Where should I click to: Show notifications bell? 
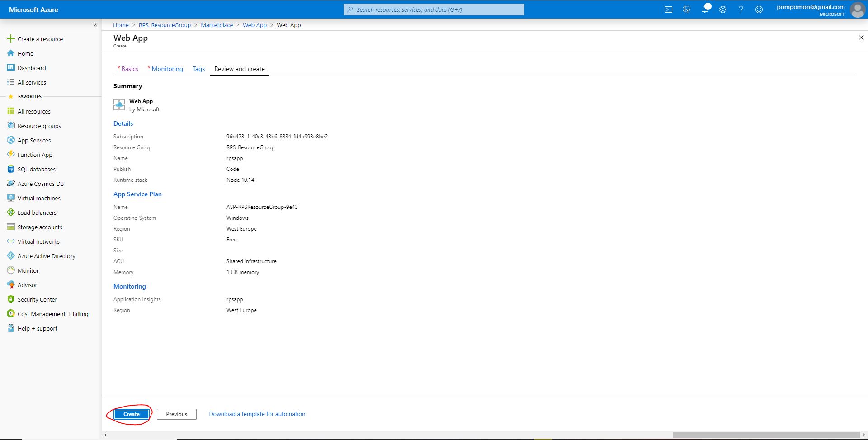(x=705, y=9)
